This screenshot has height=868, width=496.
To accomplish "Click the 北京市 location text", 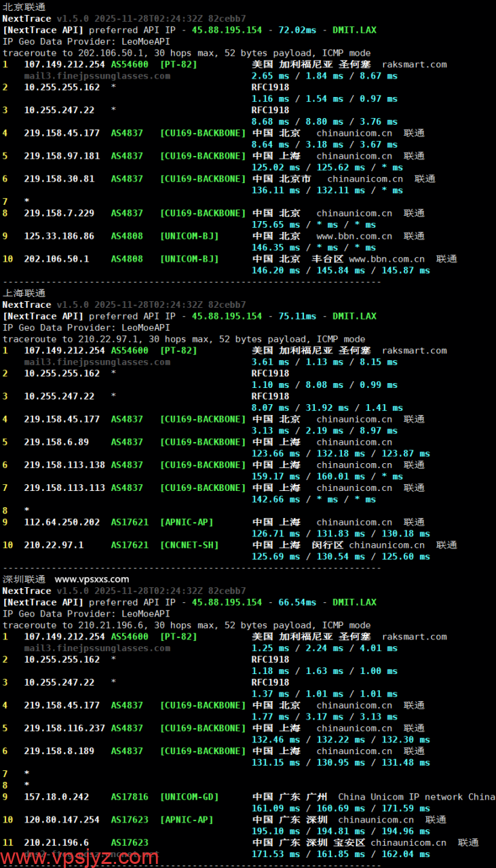I will (x=295, y=179).
